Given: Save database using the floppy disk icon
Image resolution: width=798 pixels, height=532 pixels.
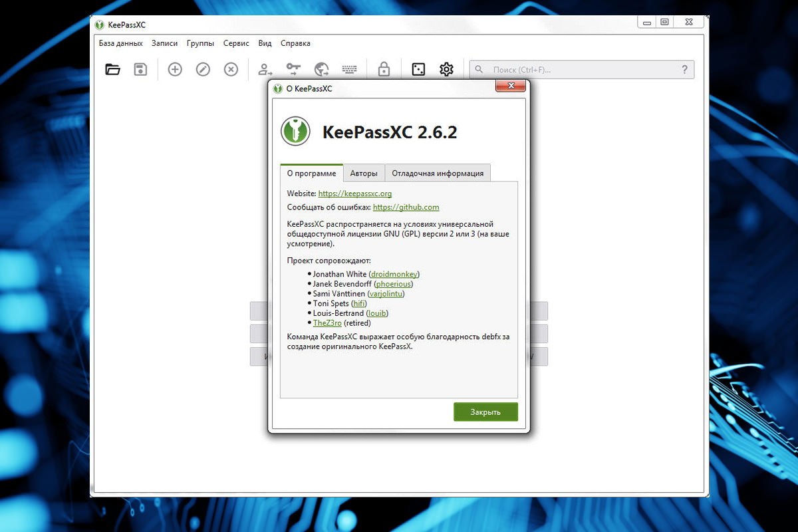Looking at the screenshot, I should coord(140,69).
